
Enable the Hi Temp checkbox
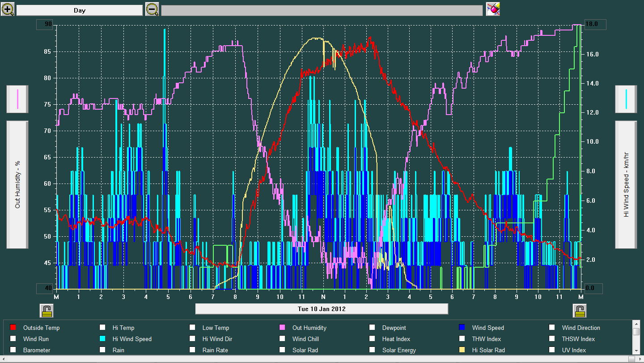coord(103,328)
